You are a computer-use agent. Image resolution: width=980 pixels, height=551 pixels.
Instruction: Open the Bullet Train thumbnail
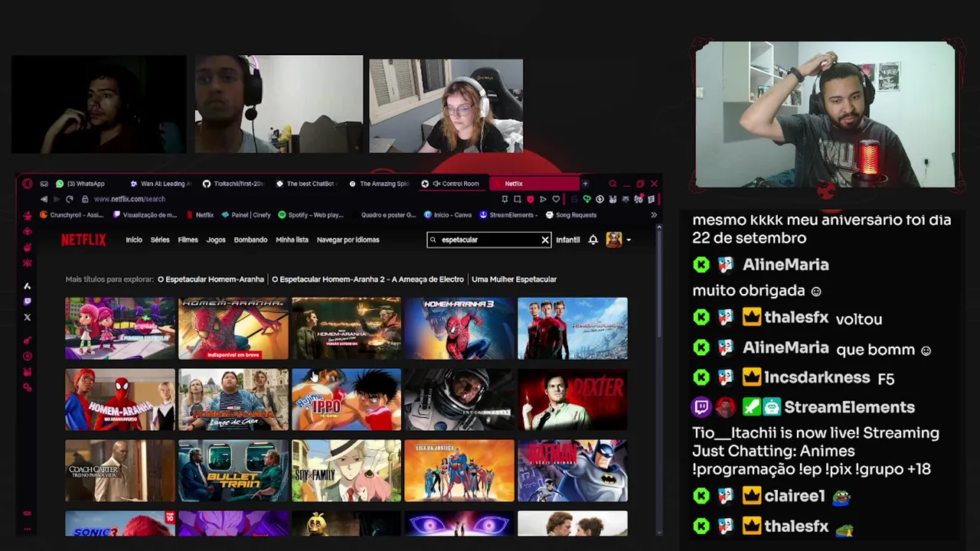pos(234,471)
